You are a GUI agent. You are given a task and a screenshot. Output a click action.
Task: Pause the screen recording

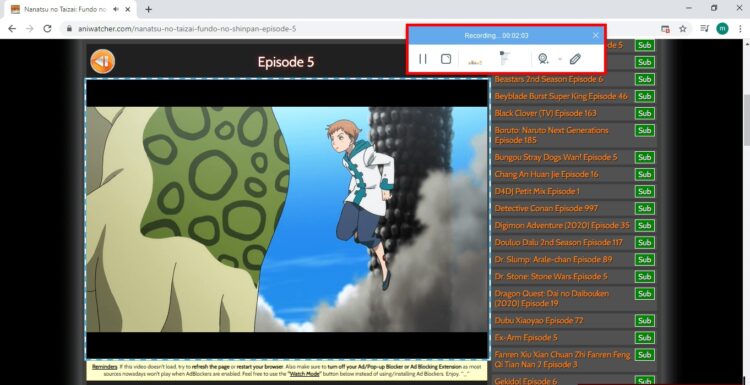422,59
